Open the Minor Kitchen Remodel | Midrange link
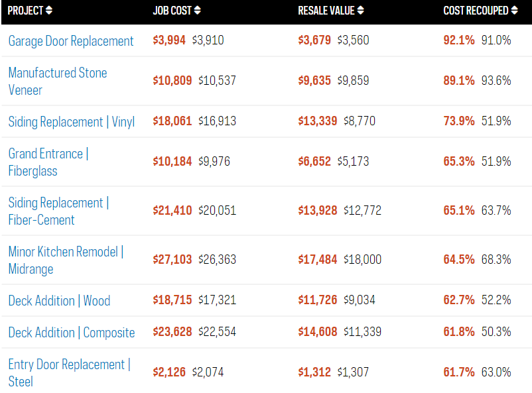 tap(66, 260)
